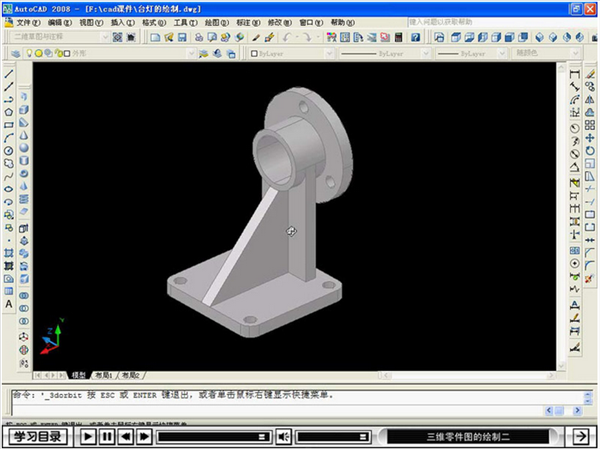Click the video progress slider bar

215,437
